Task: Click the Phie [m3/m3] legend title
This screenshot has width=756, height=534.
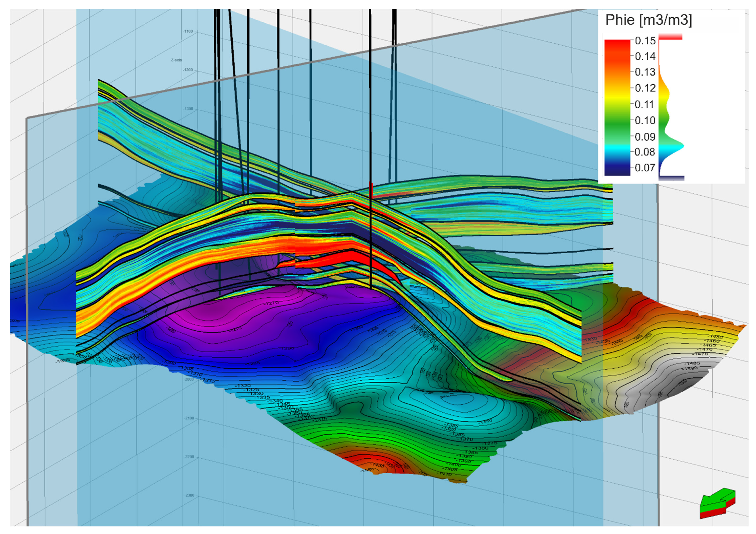Action: pyautogui.click(x=648, y=20)
